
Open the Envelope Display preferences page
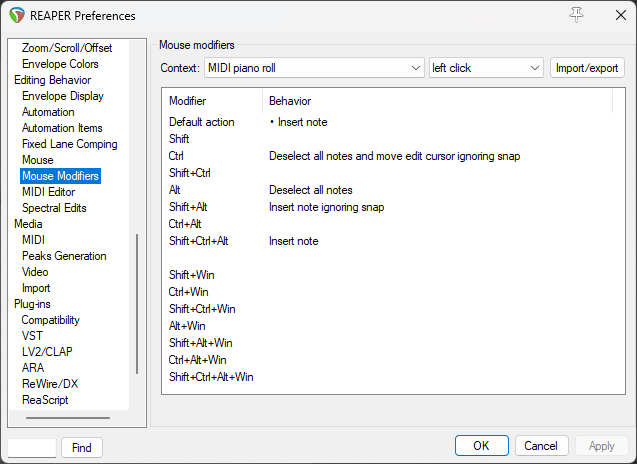pyautogui.click(x=62, y=96)
